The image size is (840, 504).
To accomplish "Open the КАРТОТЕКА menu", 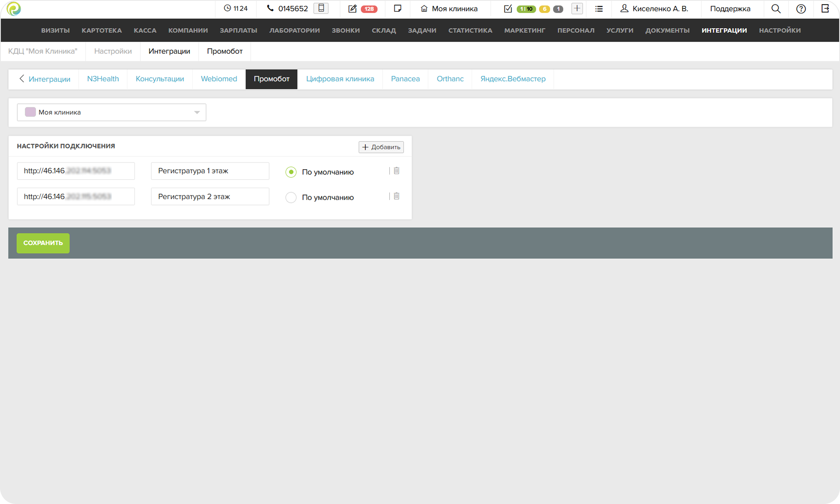I will pos(102,30).
